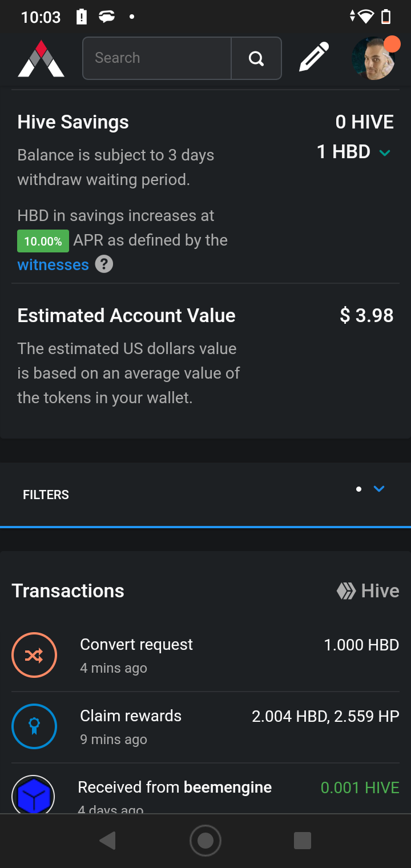The width and height of the screenshot is (411, 868).
Task: Expand the 1 HBD savings dropdown
Action: (x=385, y=152)
